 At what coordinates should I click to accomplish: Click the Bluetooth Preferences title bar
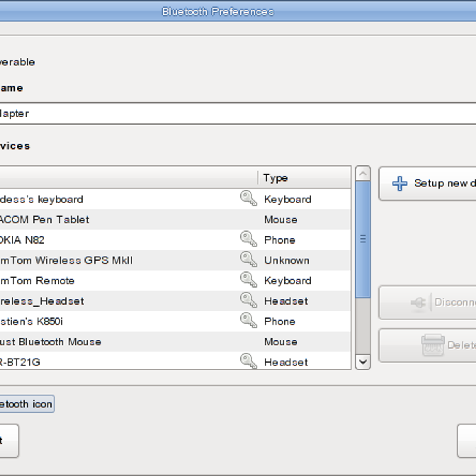pyautogui.click(x=238, y=11)
